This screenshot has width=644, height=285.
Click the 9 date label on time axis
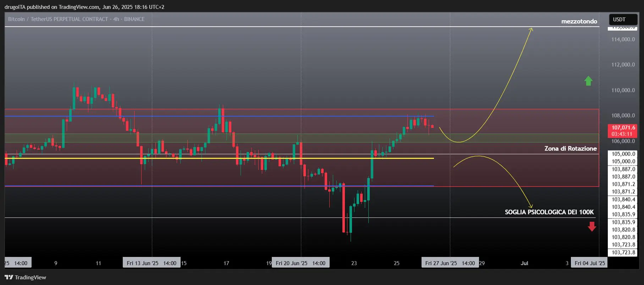[56, 263]
